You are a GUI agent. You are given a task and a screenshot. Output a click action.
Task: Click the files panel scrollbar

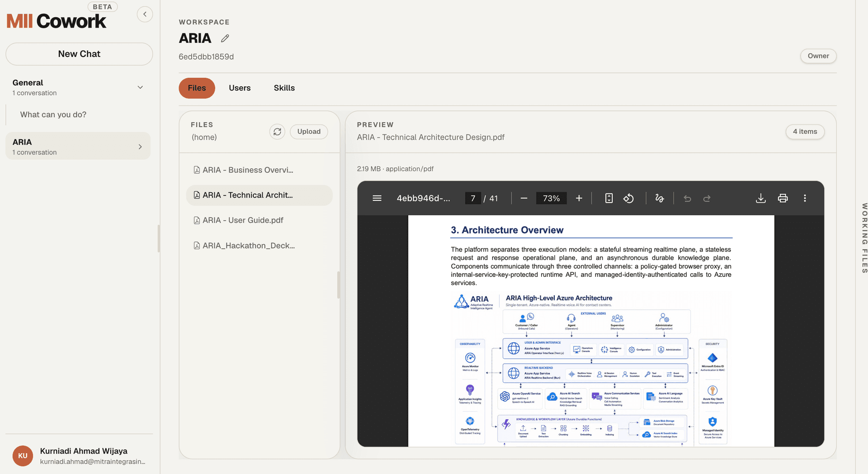(x=338, y=285)
